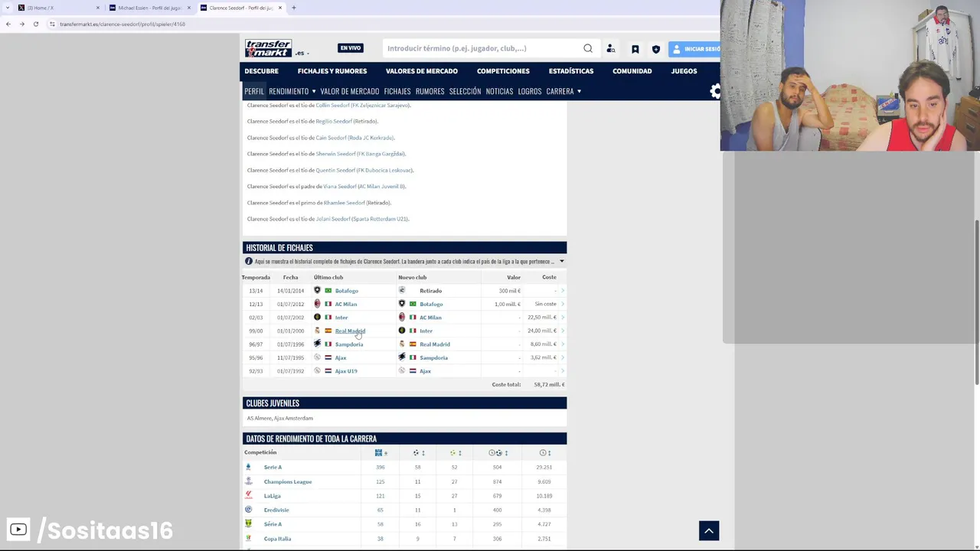This screenshot has width=980, height=551.
Task: Open the Fichajes y Rumores menu
Action: (x=332, y=71)
